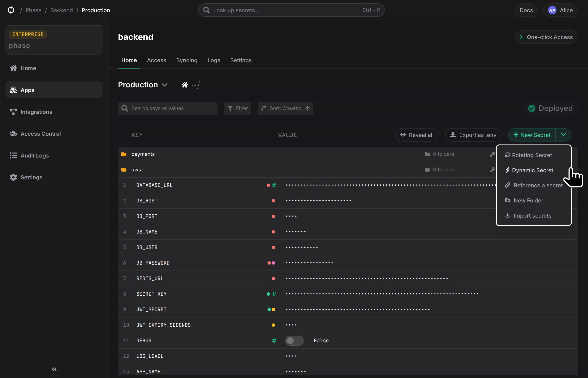Click the REDIS_URL key name
588x378 pixels.
150,278
